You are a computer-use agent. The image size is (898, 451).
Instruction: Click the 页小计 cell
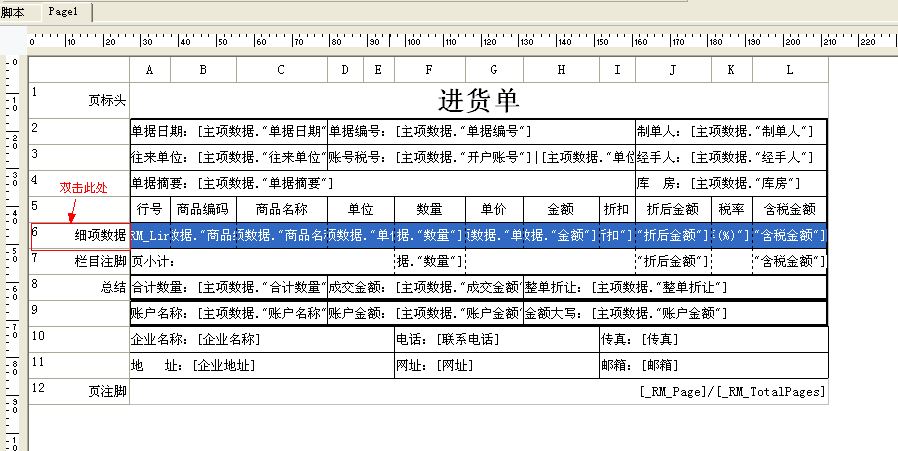(x=262, y=262)
